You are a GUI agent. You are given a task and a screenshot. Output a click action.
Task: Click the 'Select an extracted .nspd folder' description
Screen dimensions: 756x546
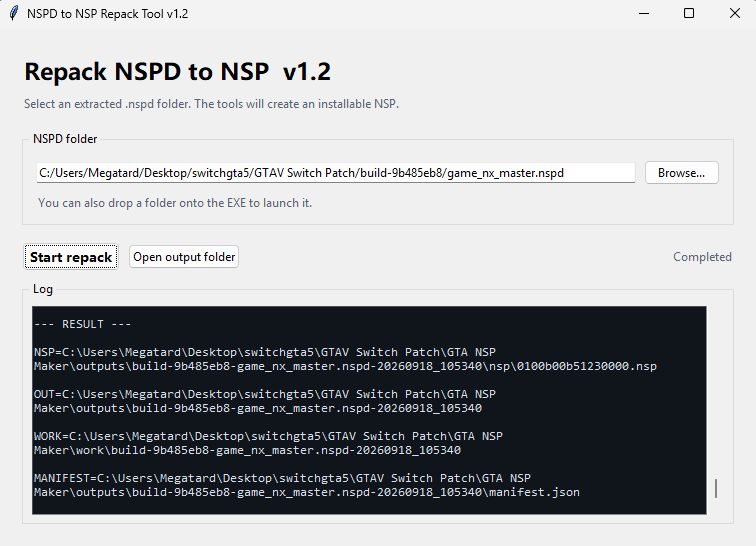pos(212,104)
